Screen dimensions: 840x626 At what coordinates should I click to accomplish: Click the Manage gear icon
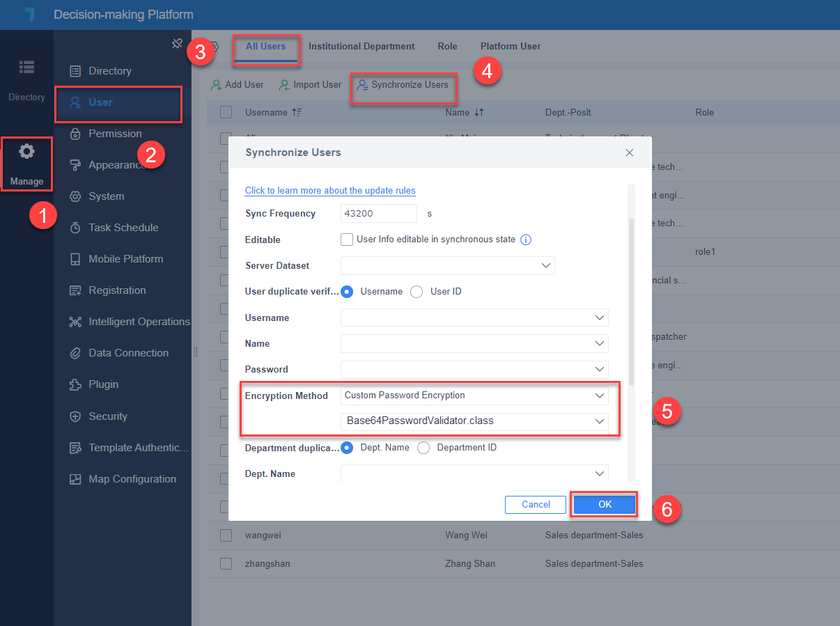pos(26,152)
